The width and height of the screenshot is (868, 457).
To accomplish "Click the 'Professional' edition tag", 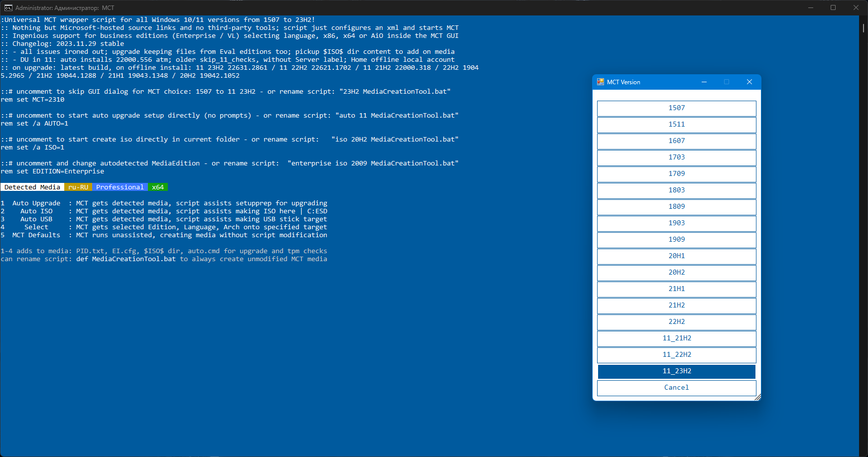I will coord(120,187).
